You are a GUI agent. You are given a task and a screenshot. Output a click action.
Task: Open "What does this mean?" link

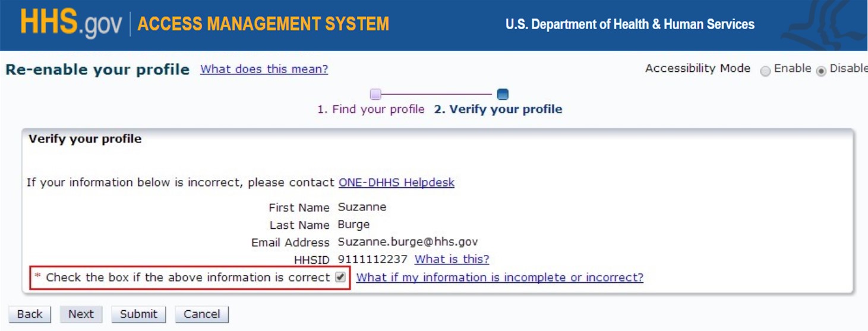264,69
